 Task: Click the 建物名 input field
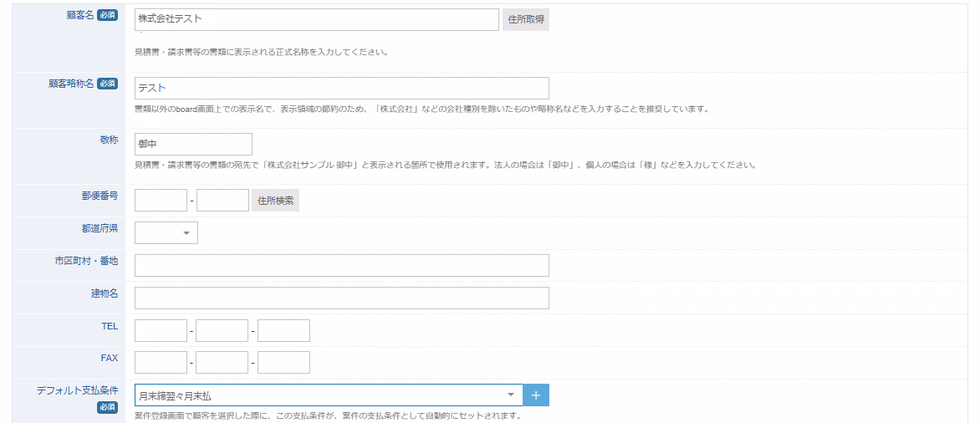pyautogui.click(x=342, y=298)
